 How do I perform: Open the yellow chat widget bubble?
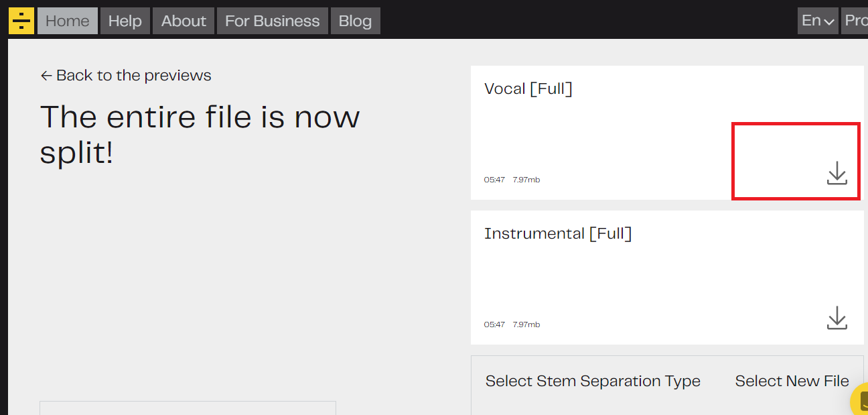click(x=861, y=402)
